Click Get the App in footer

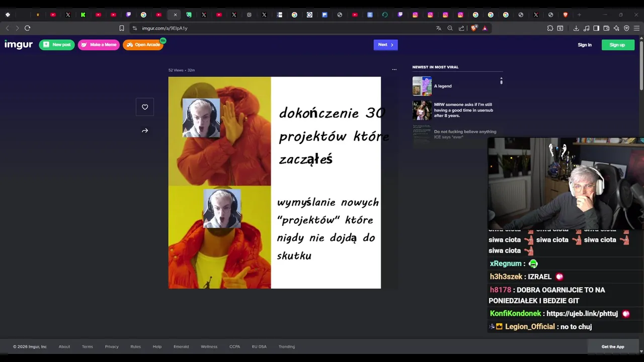coord(613,346)
